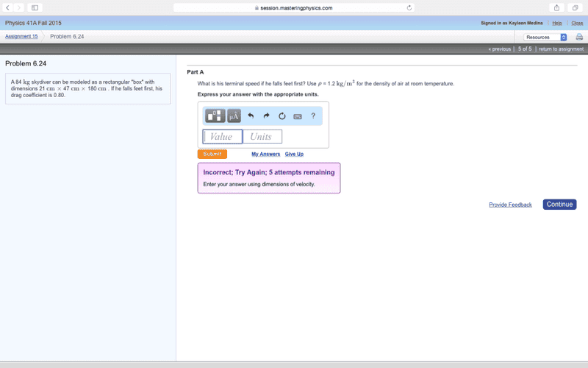Print the problem using printer icon

(579, 37)
